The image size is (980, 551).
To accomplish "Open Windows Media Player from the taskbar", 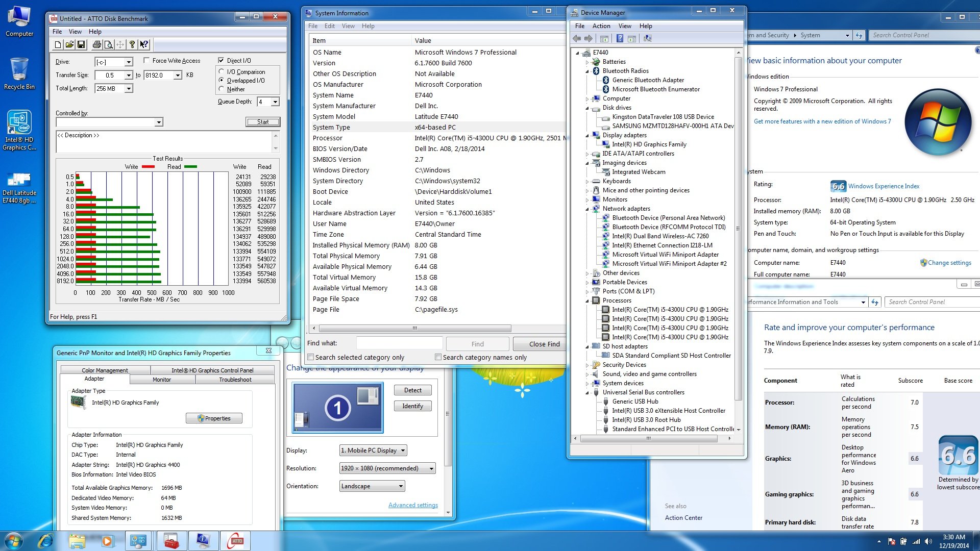I will tap(107, 541).
